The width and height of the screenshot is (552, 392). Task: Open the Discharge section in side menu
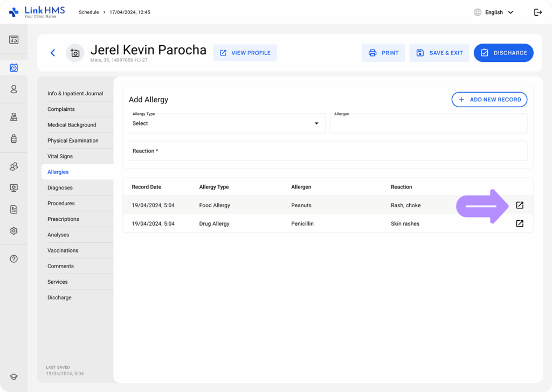(59, 297)
